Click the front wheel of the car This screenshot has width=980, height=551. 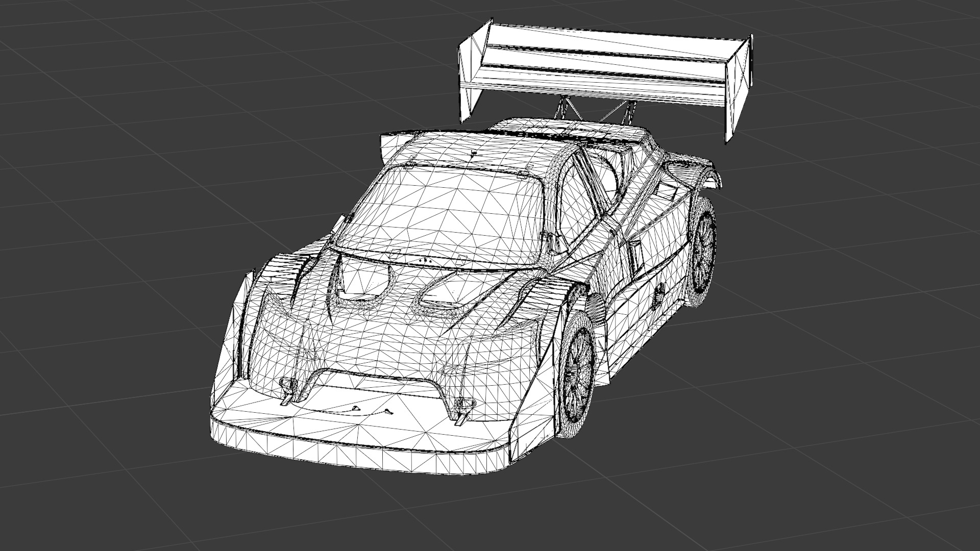point(577,375)
